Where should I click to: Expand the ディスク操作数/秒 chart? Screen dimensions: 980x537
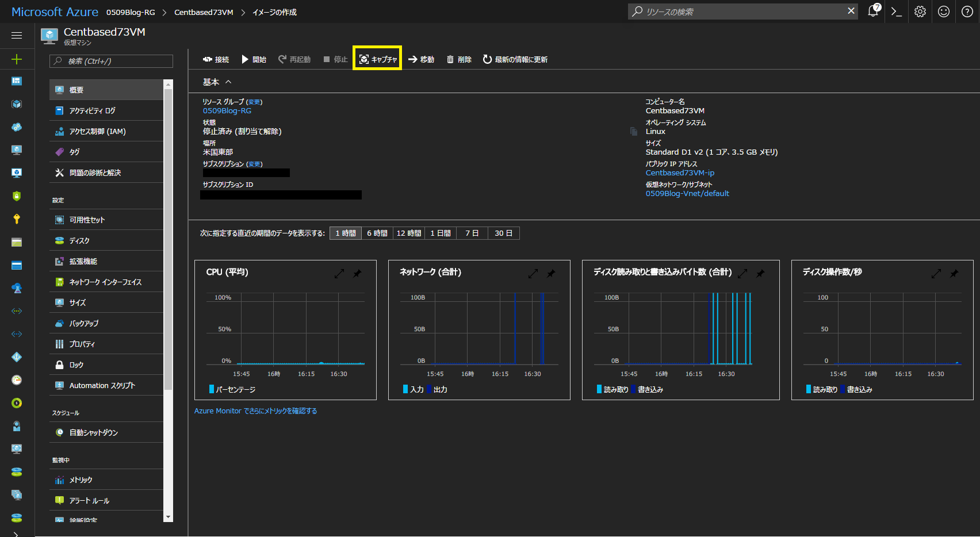point(936,274)
